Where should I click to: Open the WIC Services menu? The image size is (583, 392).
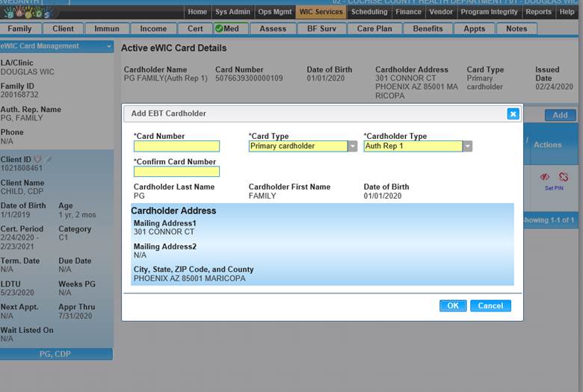click(x=320, y=12)
